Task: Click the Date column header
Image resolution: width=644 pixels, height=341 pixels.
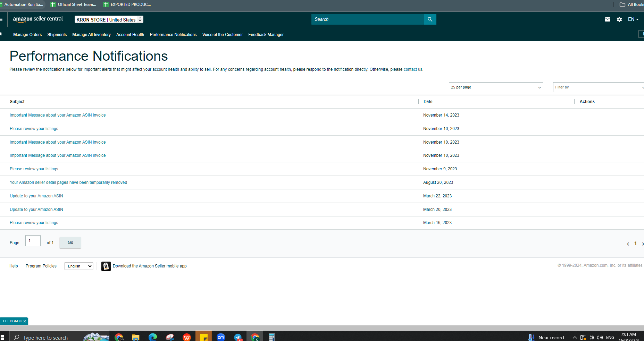Action: (x=428, y=102)
